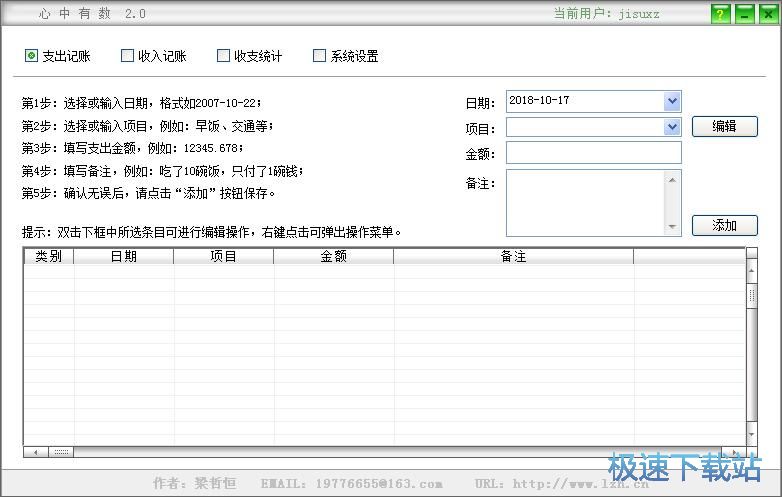Open the green help question mark icon
782x497 pixels.
pos(720,14)
